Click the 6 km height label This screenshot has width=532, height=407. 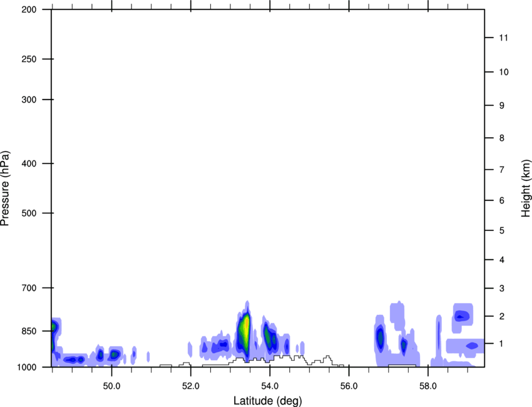[502, 200]
